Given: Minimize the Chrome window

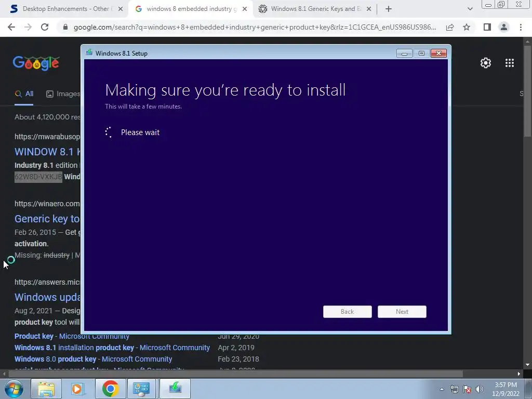Looking at the screenshot, I should [x=488, y=5].
